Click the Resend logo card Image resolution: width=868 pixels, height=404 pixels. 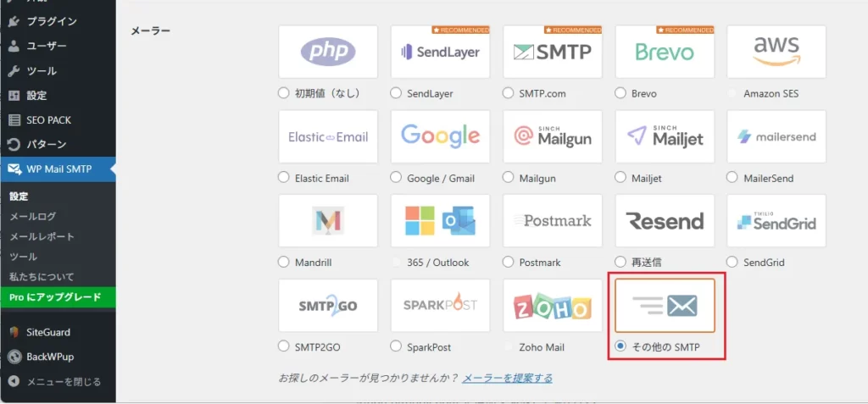click(x=665, y=220)
